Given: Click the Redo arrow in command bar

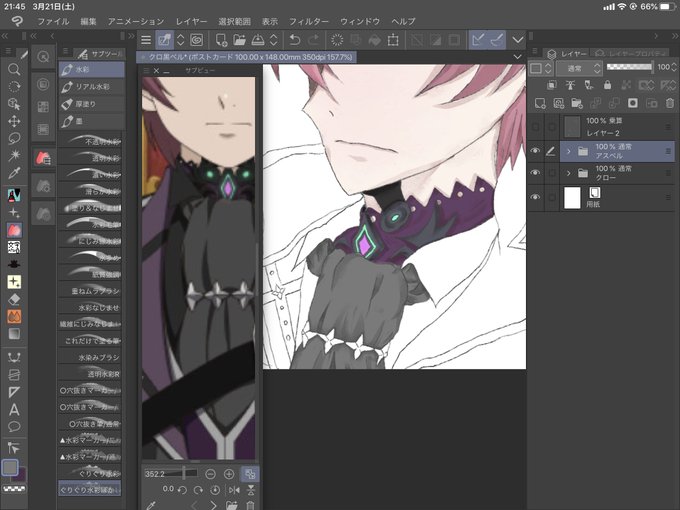Looking at the screenshot, I should point(313,40).
